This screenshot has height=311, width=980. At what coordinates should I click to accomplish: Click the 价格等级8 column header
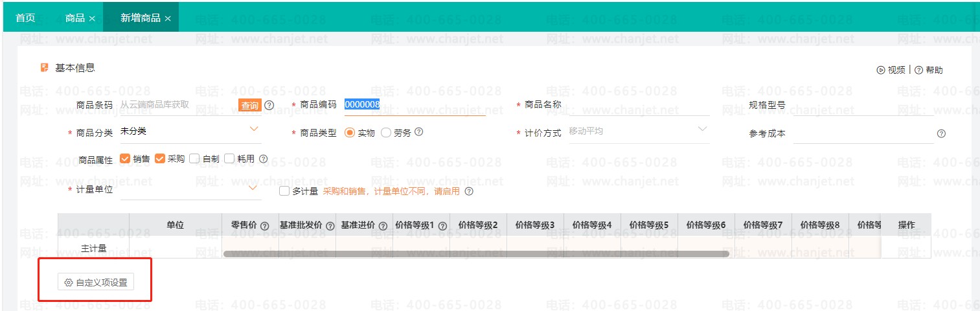coord(820,225)
